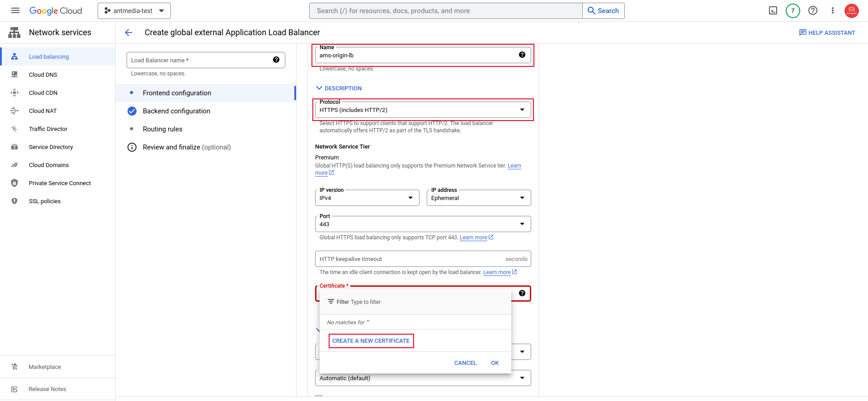868x401 pixels.
Task: Open the IP version dropdown
Action: [x=367, y=198]
